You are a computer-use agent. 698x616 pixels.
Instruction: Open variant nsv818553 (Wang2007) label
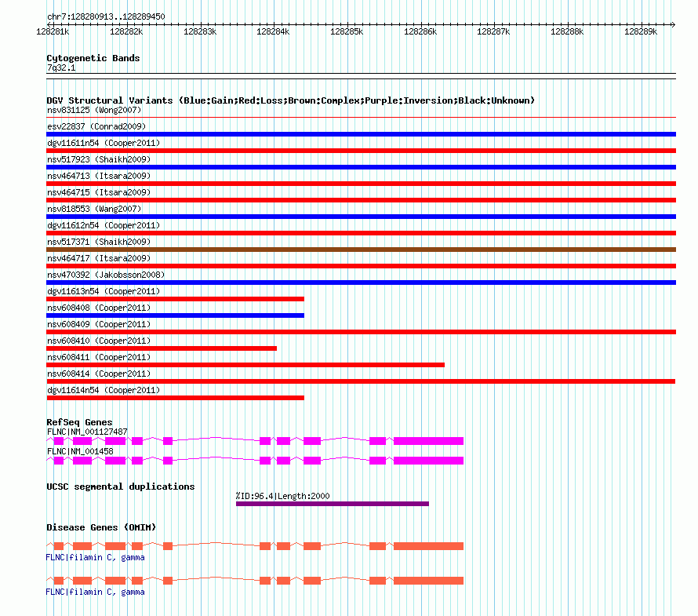94,209
